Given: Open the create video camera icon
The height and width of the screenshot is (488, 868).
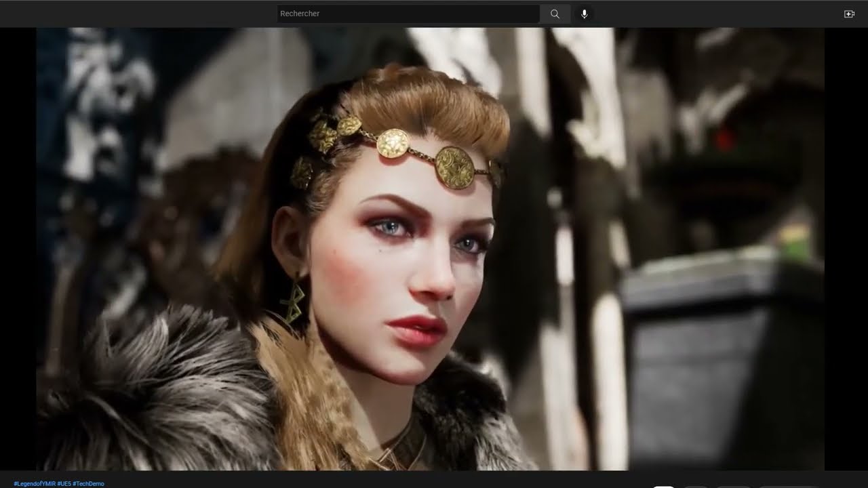Looking at the screenshot, I should 849,14.
